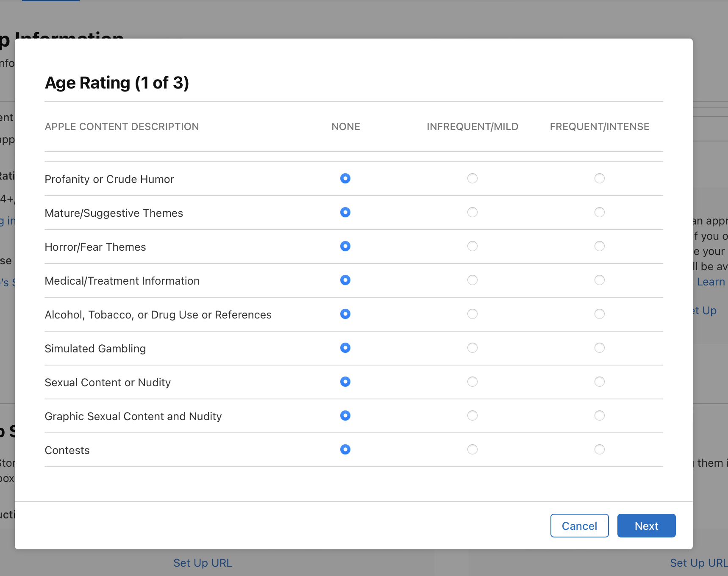Choose Frequent/Intense for Horror/Fear Themes
This screenshot has height=576, width=728.
coord(600,246)
